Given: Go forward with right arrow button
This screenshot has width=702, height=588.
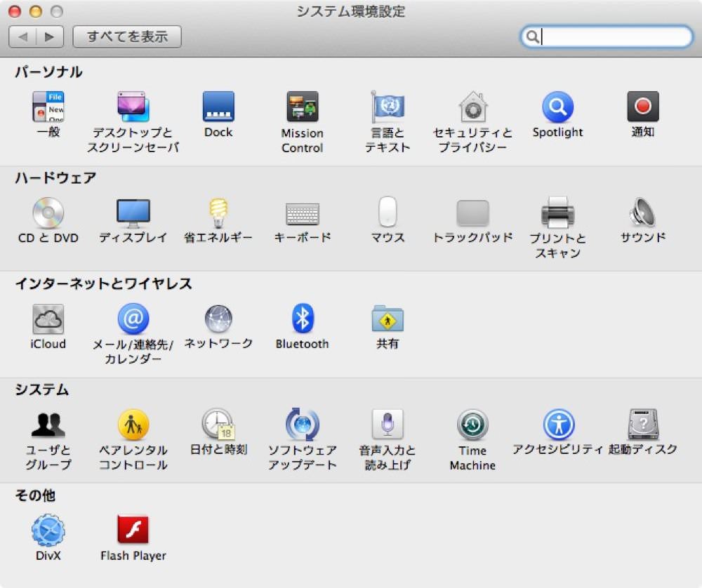Looking at the screenshot, I should click(x=50, y=36).
